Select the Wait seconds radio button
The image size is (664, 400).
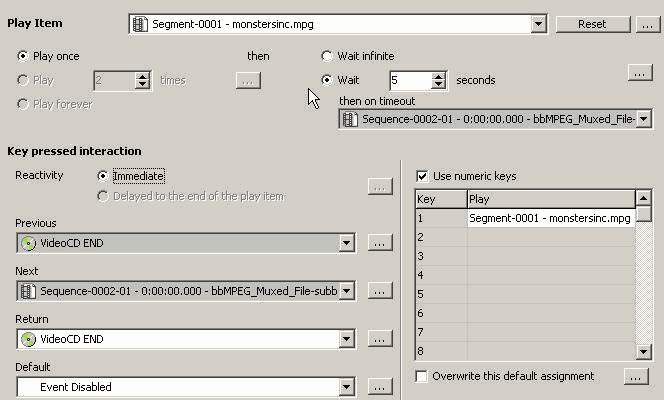[x=326, y=80]
